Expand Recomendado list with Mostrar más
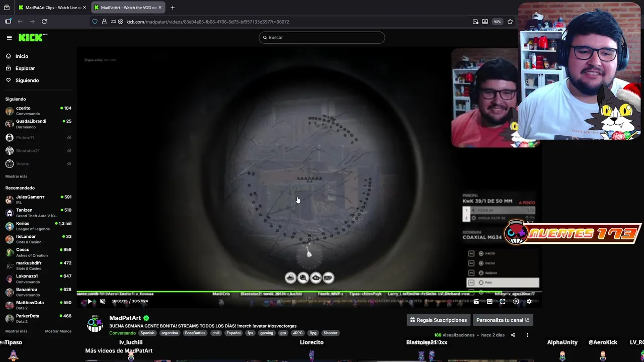 (16, 331)
